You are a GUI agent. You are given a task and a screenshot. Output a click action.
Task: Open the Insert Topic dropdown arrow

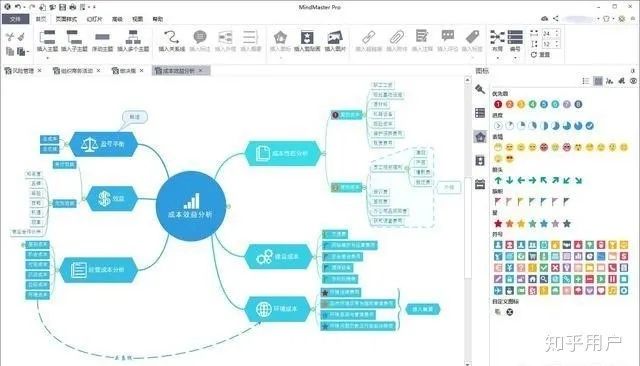coord(47,58)
